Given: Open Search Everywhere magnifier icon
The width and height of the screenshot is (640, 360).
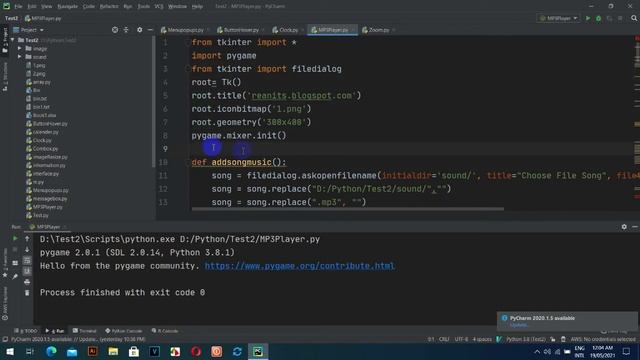Looking at the screenshot, I should coord(634,18).
